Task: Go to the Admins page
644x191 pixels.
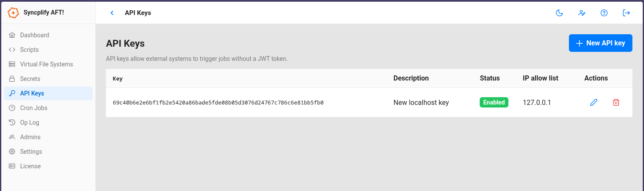Action: coord(30,137)
